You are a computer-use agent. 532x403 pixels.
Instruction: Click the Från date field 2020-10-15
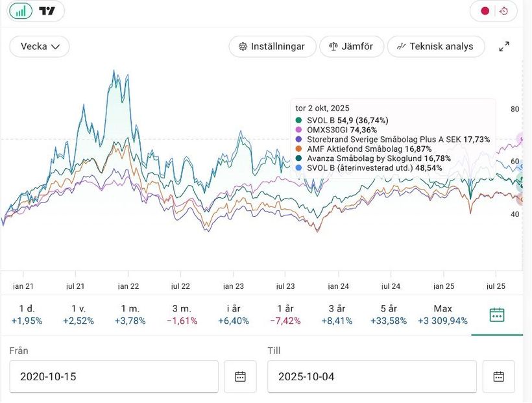click(x=114, y=376)
